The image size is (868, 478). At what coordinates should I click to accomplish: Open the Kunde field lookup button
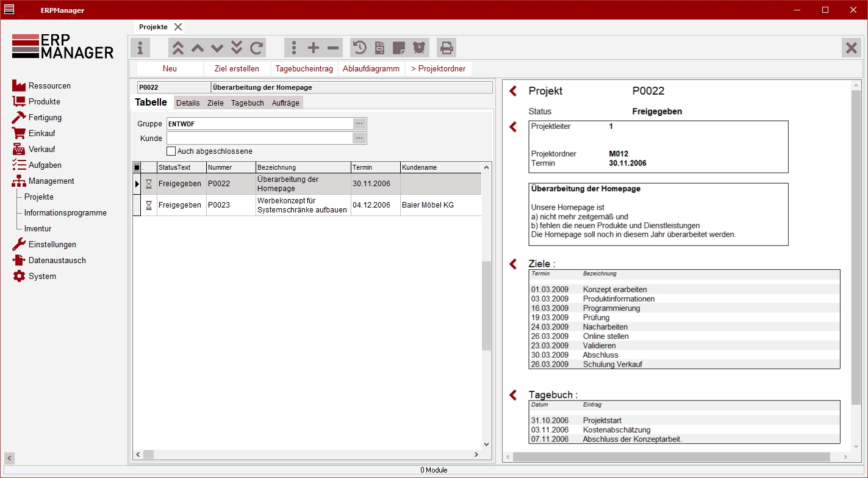(x=360, y=139)
